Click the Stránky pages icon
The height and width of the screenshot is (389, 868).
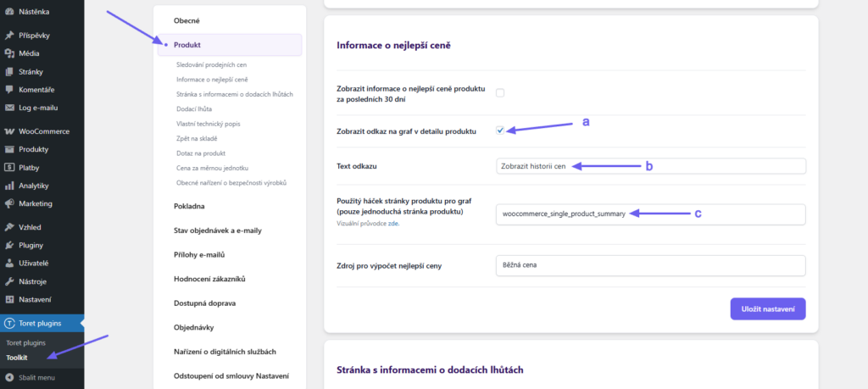click(8, 72)
